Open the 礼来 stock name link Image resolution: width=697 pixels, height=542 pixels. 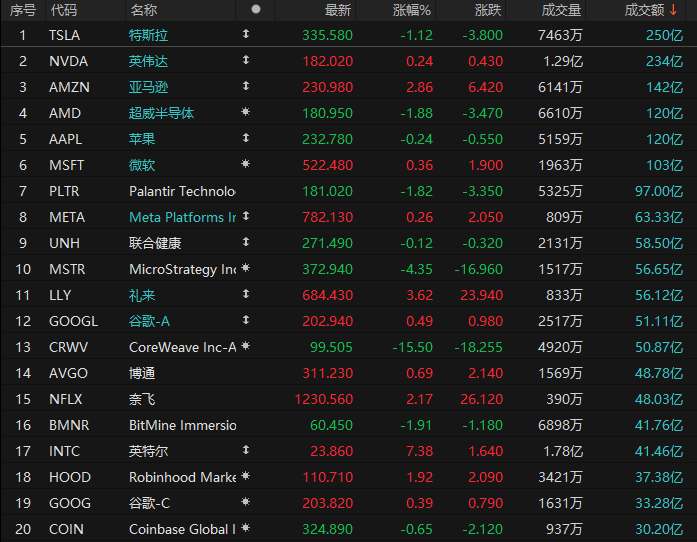click(142, 295)
